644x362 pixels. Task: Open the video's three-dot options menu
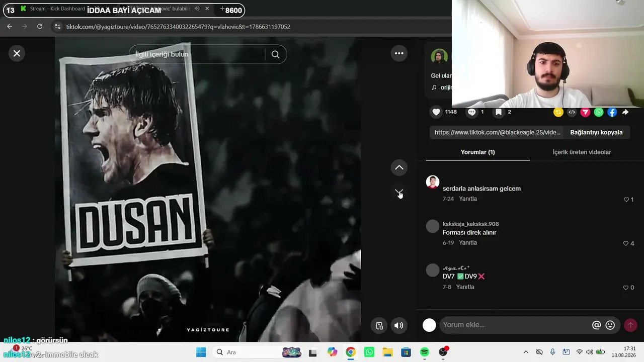399,53
